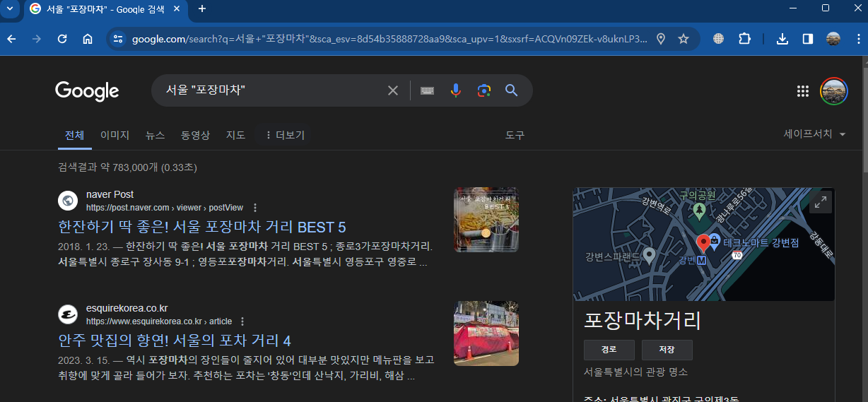868x402 pixels.
Task: Open 안주 맛집의 향연! 서울의 포차 거리 4
Action: 175,341
